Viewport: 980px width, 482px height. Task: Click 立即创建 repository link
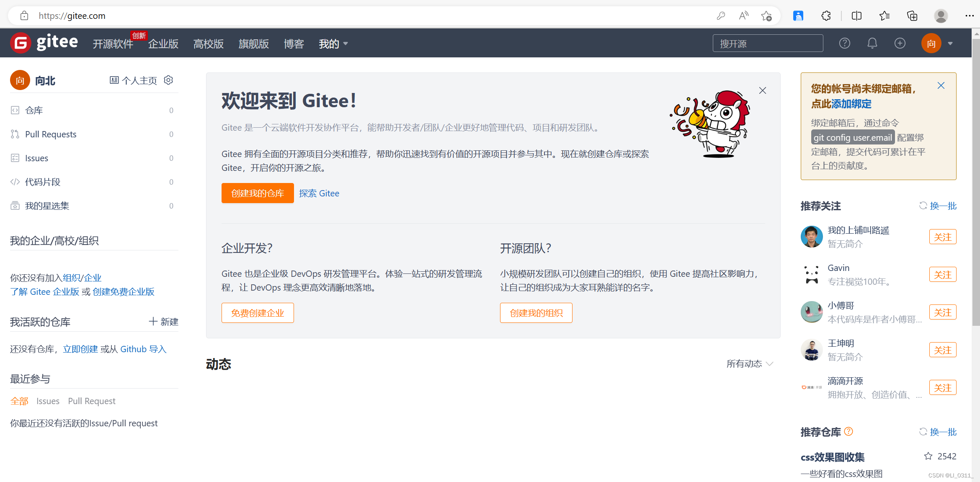(x=80, y=349)
